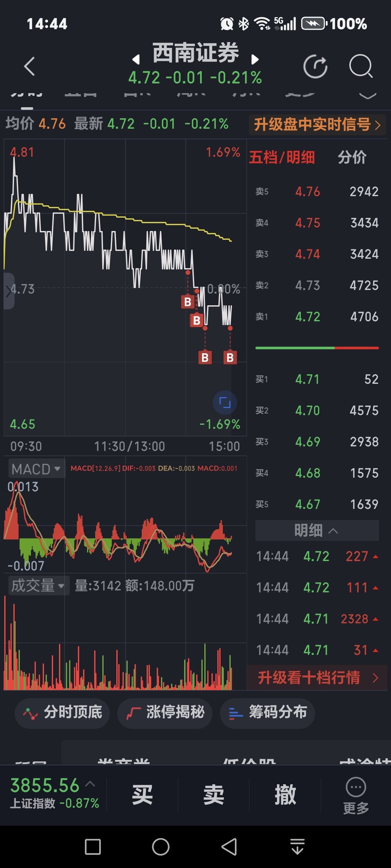Tap the 量:3142 额:148.00万 volume readout
The width and height of the screenshot is (391, 868).
pos(135,586)
